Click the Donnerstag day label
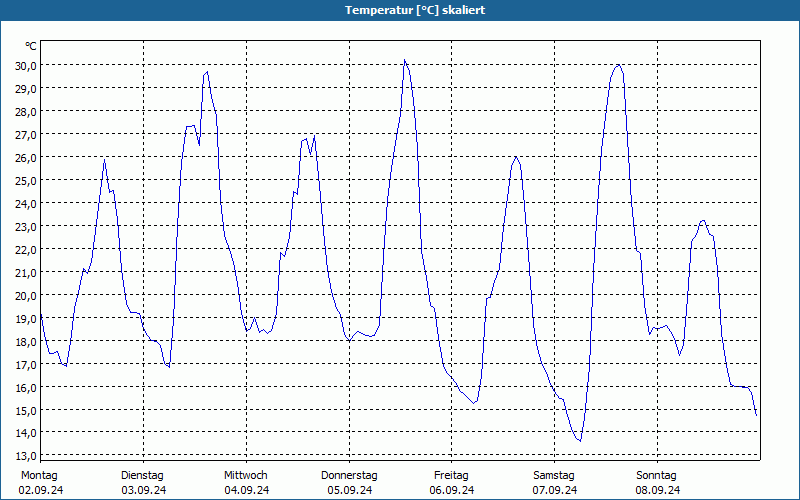800x500 pixels. (349, 476)
